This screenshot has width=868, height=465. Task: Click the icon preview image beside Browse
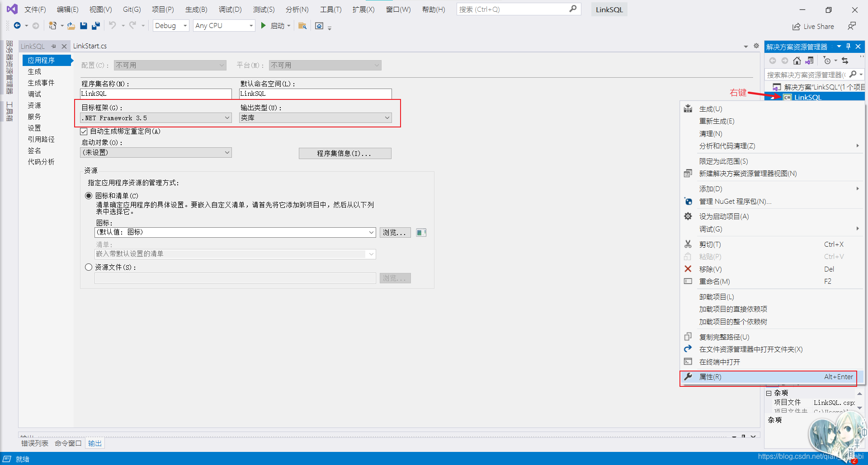(421, 232)
